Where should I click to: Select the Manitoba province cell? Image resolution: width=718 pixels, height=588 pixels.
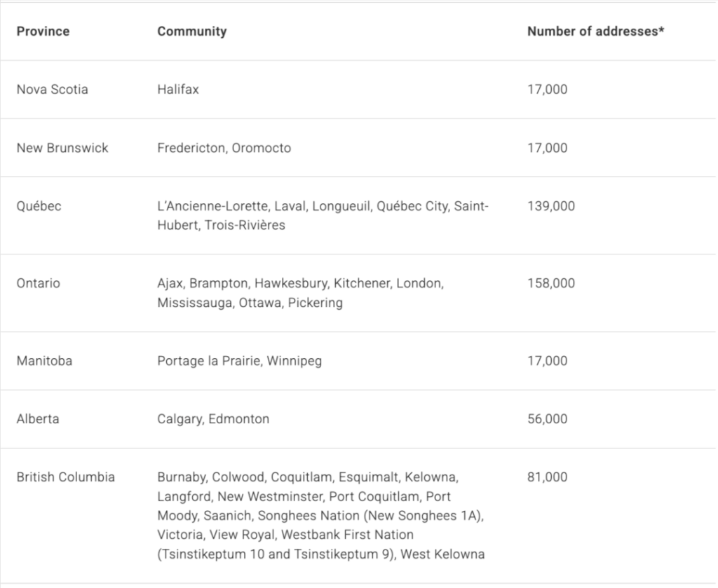44,361
